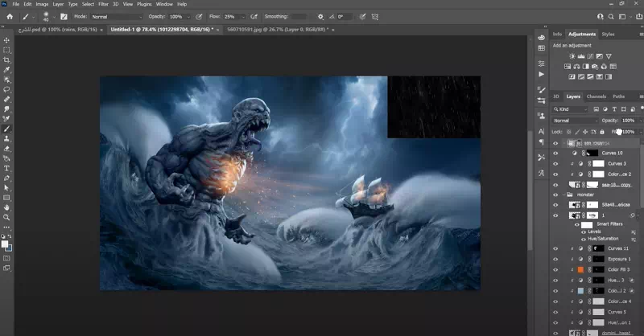Hide the Exposure 1 layer

coord(555,260)
